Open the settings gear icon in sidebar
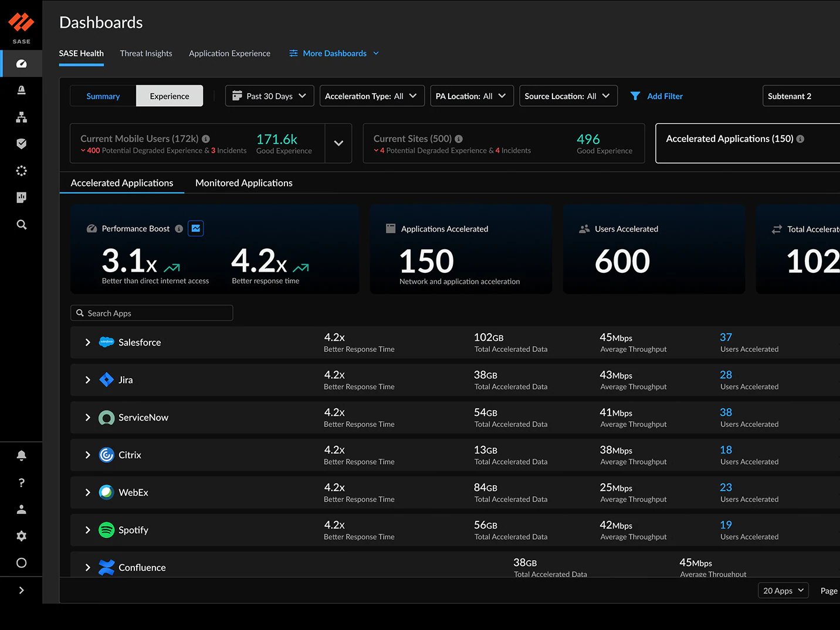The height and width of the screenshot is (630, 840). 22,536
